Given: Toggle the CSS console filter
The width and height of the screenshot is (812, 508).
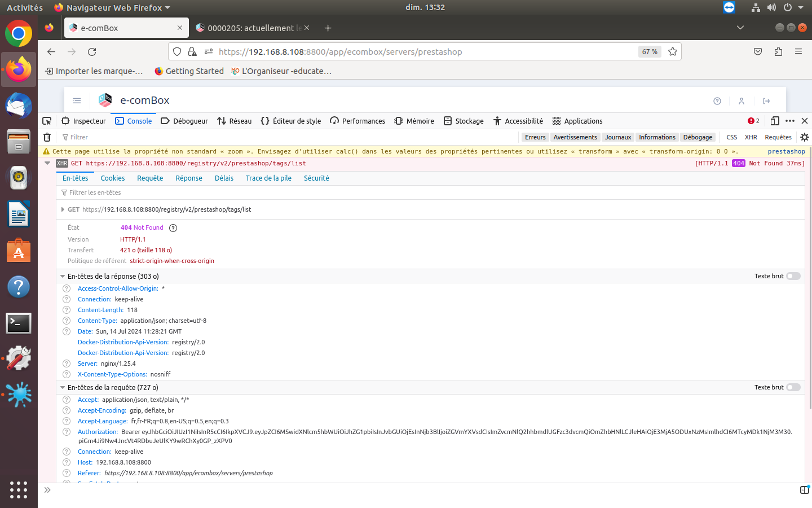Looking at the screenshot, I should point(732,137).
